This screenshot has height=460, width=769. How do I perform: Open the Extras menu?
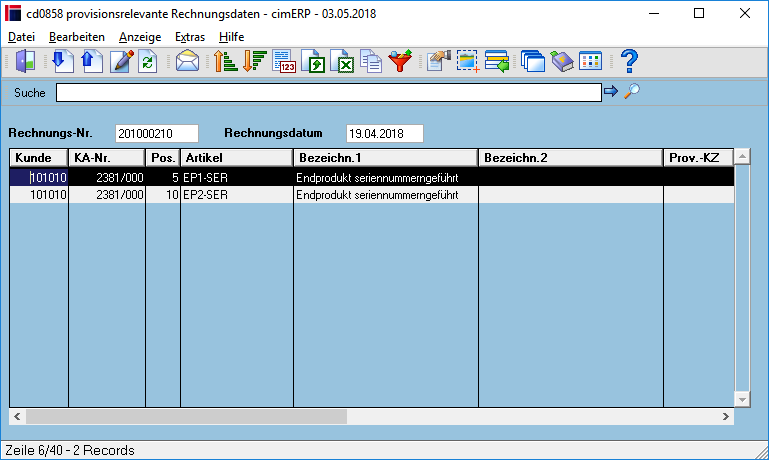click(x=190, y=37)
